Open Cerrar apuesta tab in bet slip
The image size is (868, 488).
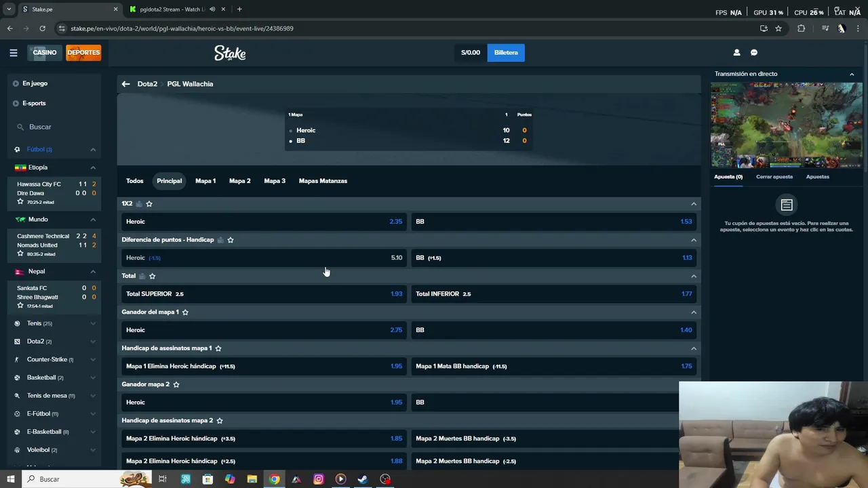[x=774, y=177]
